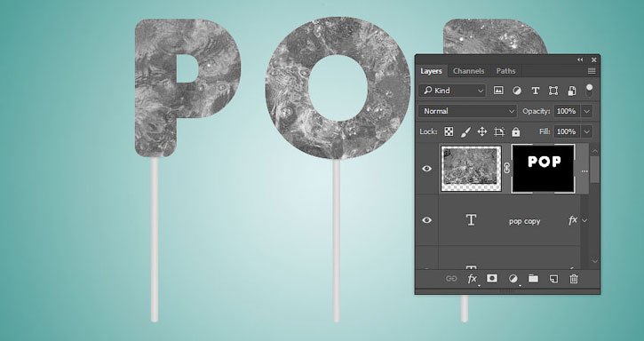Viewport: 644px width, 341px height.
Task: Click layers list scrollbar up arrow
Action: 595,152
